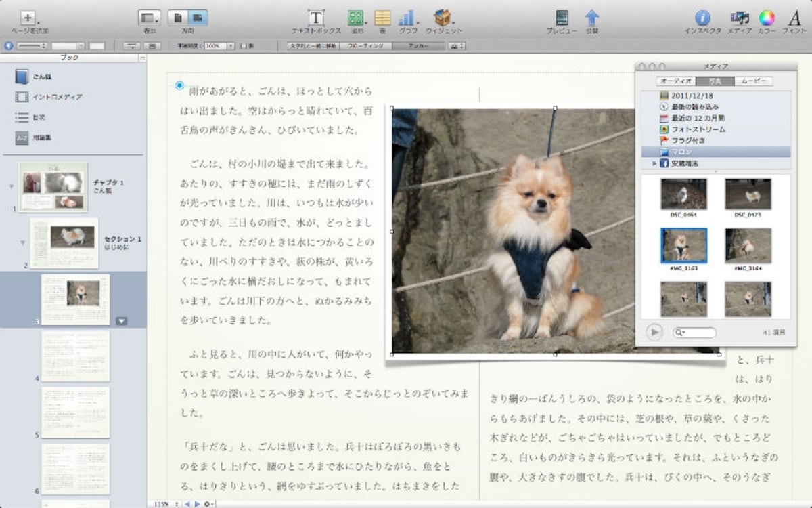
Task: Collapse Chapter 1 (チャプタ 1) disclosure triangle
Action: click(12, 187)
